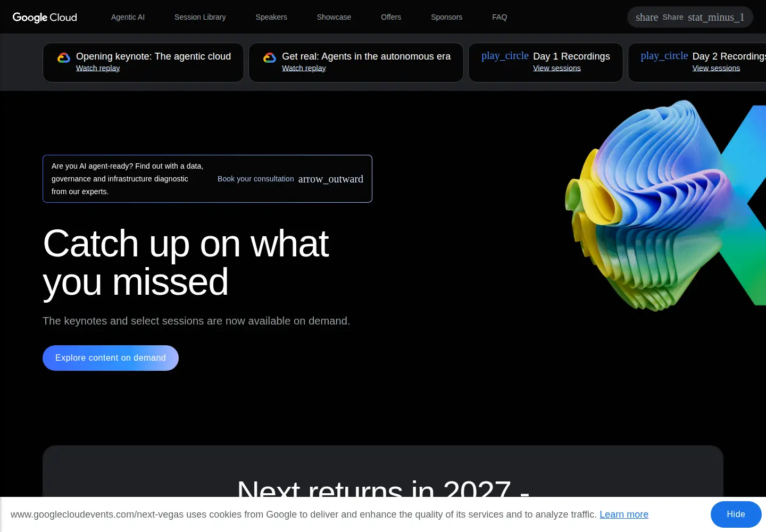Click the colorful 3D ribbon hero graphic
The height and width of the screenshot is (532, 766).
(x=665, y=205)
